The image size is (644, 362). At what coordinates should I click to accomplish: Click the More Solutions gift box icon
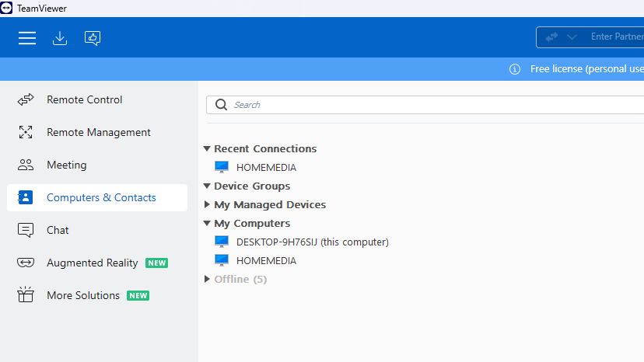point(26,294)
